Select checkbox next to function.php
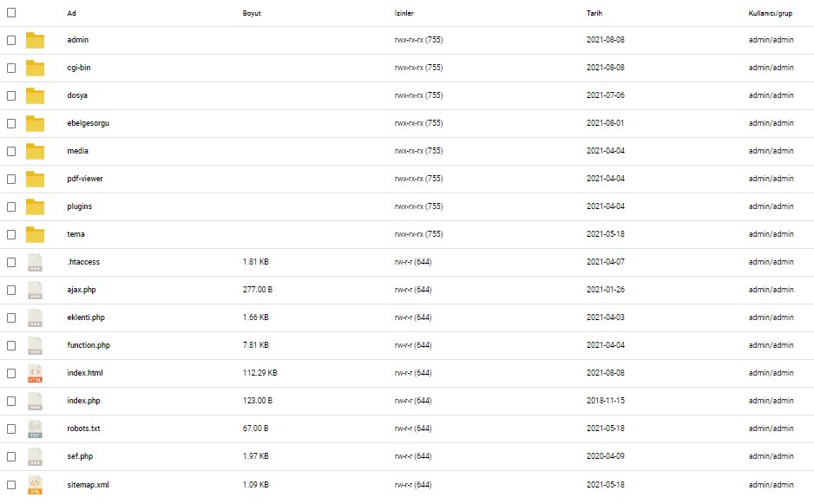814x504 pixels. click(x=11, y=346)
